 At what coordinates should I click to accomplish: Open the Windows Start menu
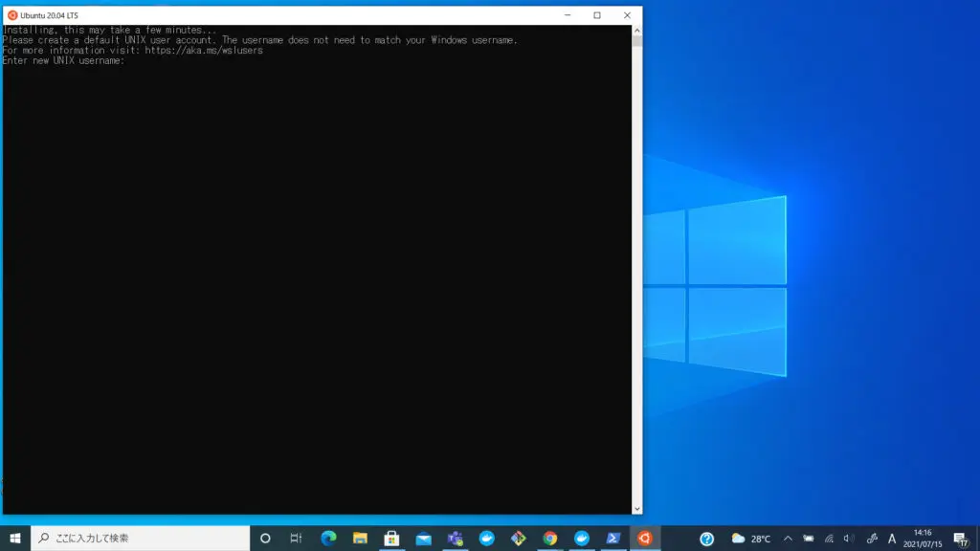(15, 538)
